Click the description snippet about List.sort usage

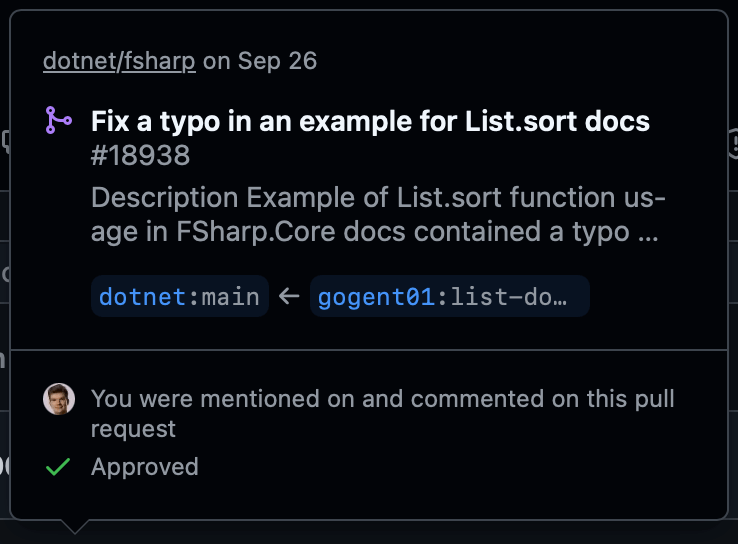[378, 214]
